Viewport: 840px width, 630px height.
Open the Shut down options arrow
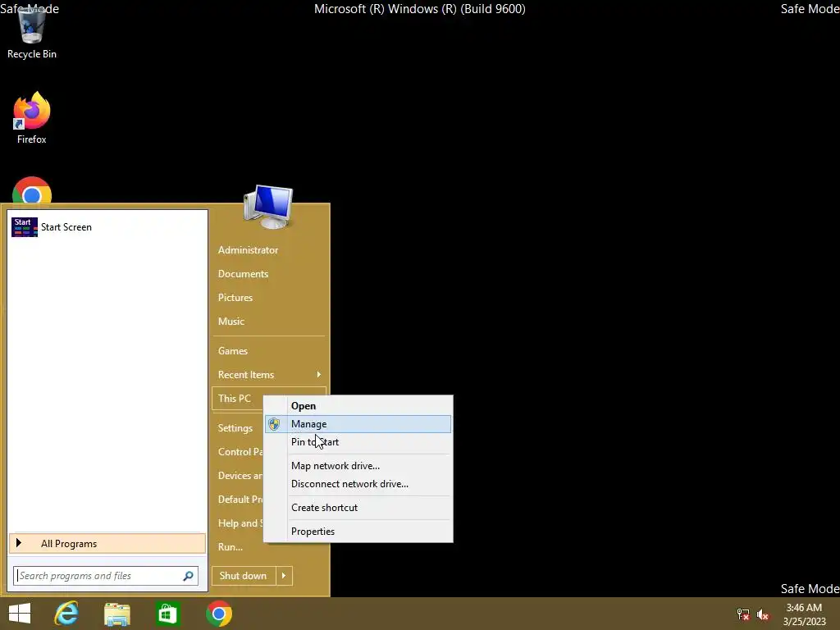click(284, 576)
